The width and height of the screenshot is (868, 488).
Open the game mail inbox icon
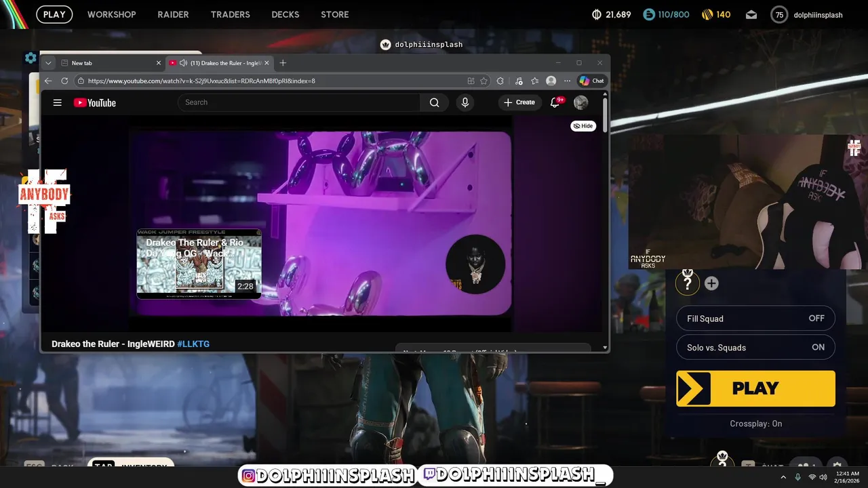[x=751, y=14]
